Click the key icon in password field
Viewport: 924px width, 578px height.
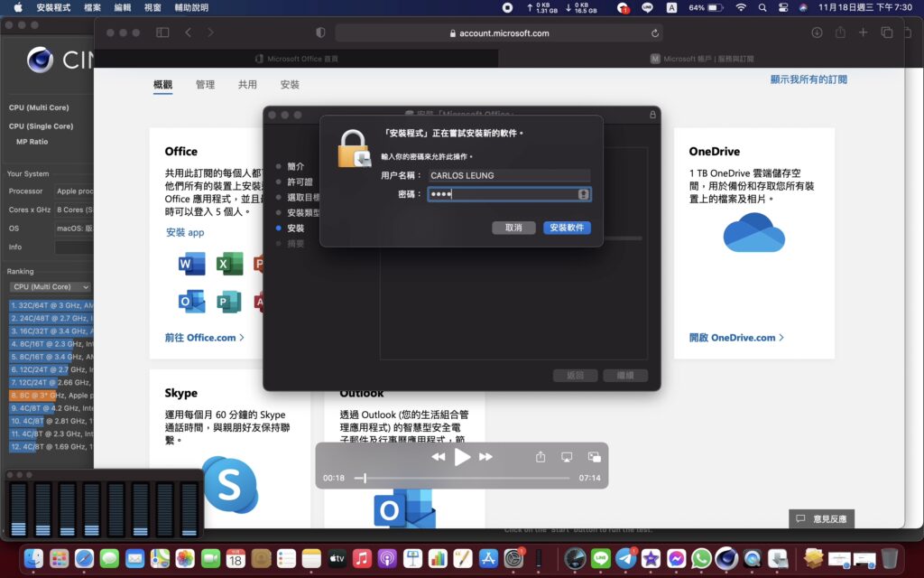pos(584,194)
